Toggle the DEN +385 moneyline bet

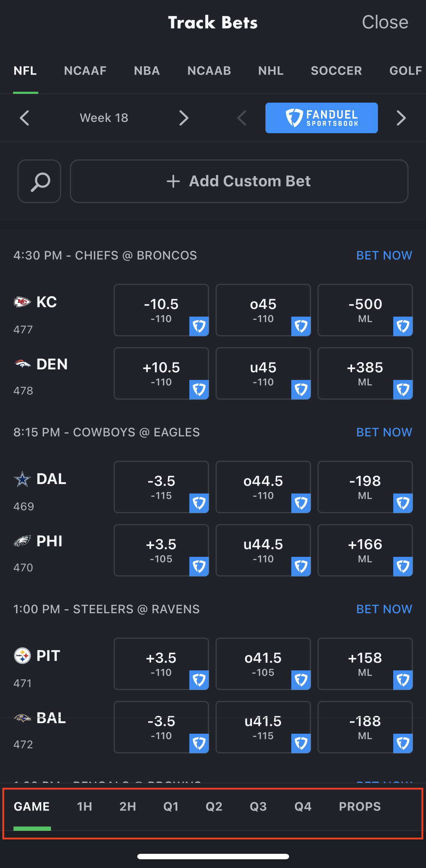(x=365, y=373)
